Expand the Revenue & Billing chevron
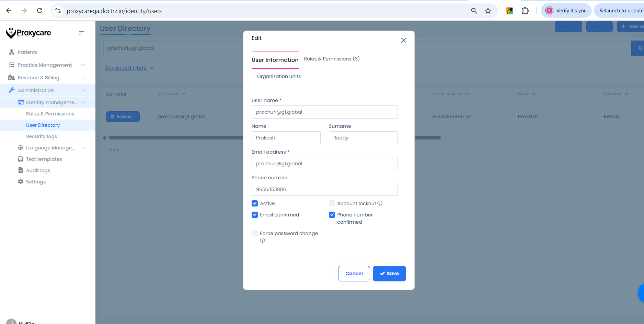Screen dimensions: 644x324 [83, 78]
